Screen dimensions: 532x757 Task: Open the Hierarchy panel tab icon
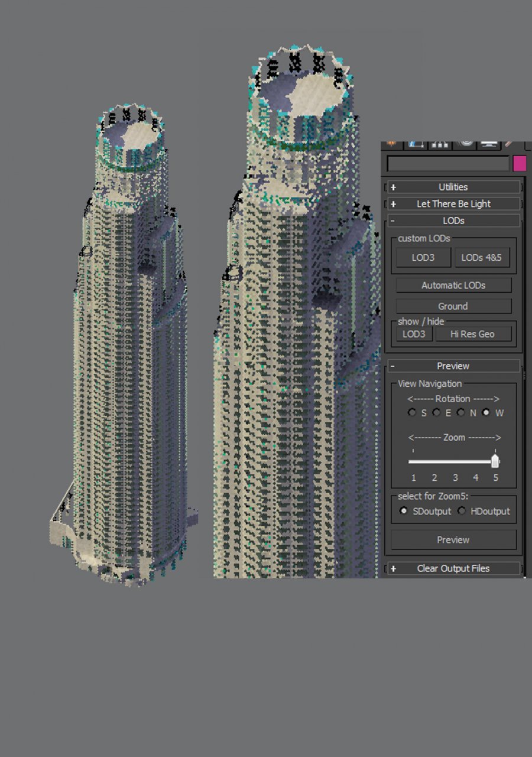point(440,144)
